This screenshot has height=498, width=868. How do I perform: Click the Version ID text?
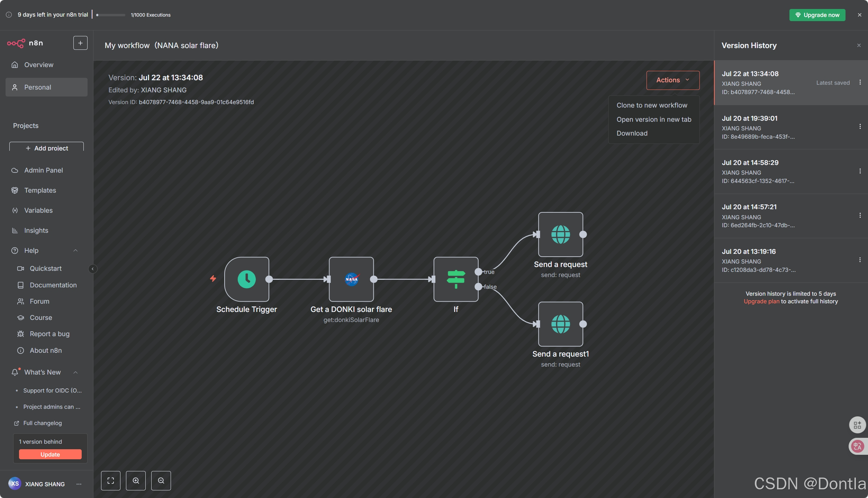[181, 102]
